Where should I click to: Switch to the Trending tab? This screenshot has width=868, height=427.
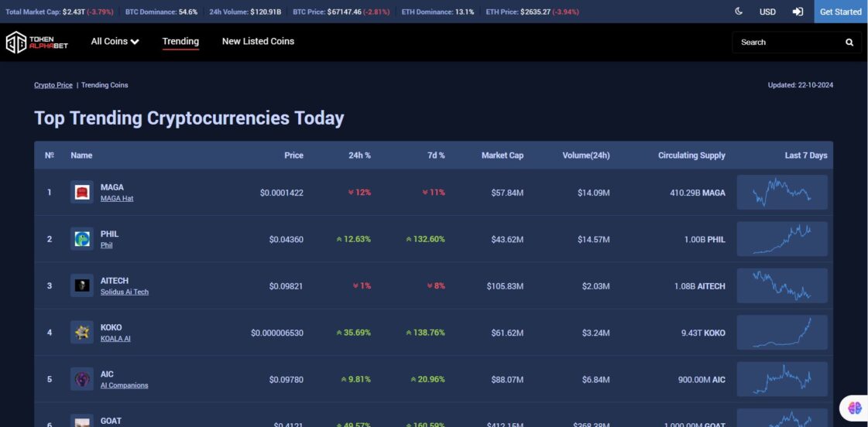[x=180, y=42]
